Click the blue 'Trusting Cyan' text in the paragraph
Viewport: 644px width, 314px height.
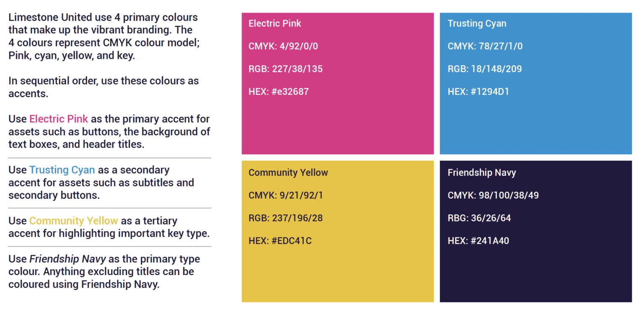pos(62,170)
